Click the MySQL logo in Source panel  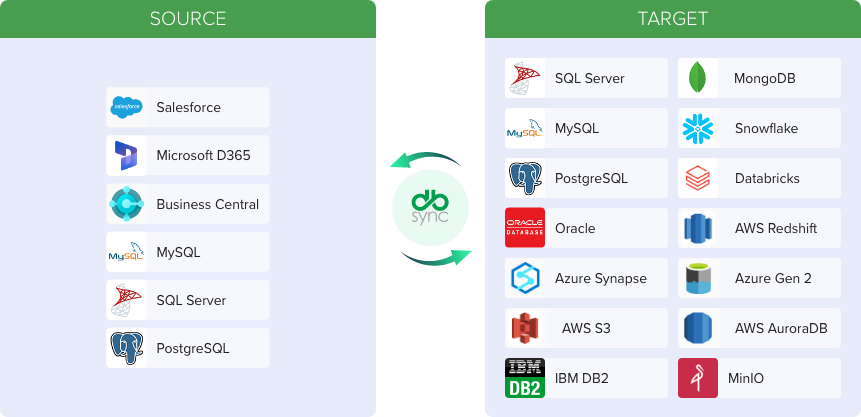tap(126, 252)
